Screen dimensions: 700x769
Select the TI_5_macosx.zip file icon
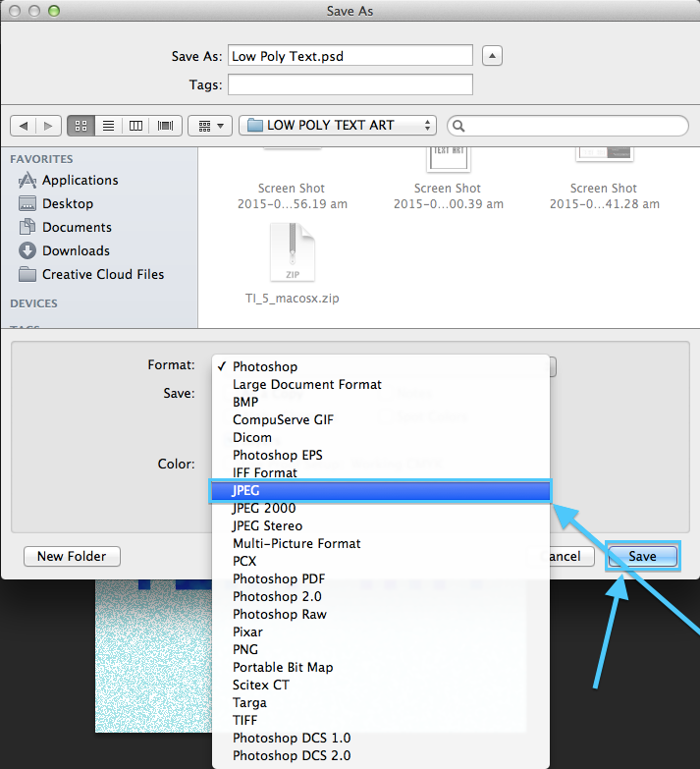293,252
